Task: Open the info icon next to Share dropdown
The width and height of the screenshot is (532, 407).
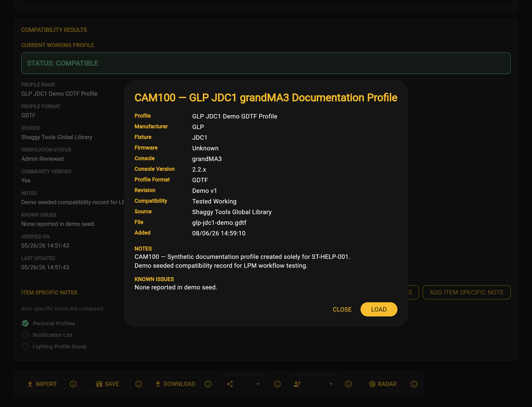Action: coord(277,384)
